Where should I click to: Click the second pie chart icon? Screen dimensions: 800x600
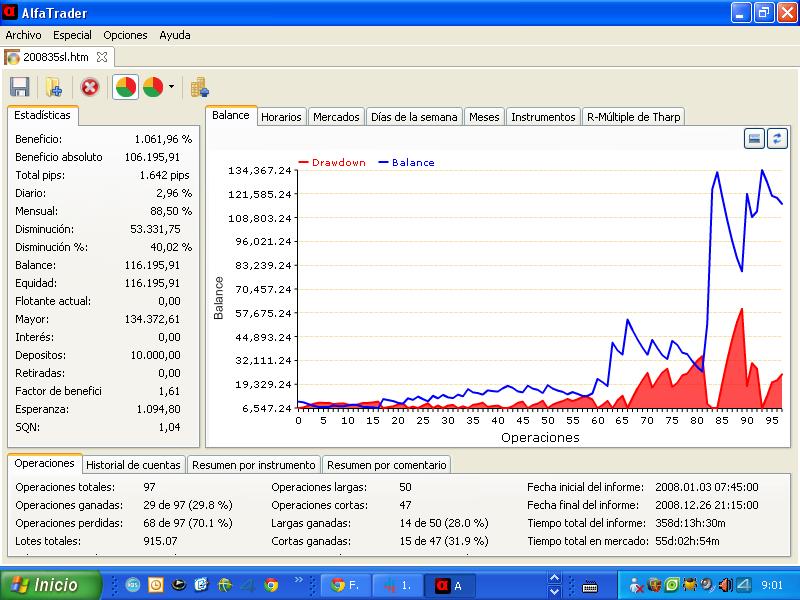153,87
